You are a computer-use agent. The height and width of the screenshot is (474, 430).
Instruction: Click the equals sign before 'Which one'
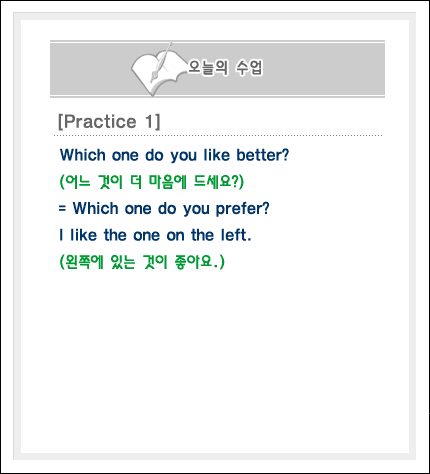click(x=62, y=209)
